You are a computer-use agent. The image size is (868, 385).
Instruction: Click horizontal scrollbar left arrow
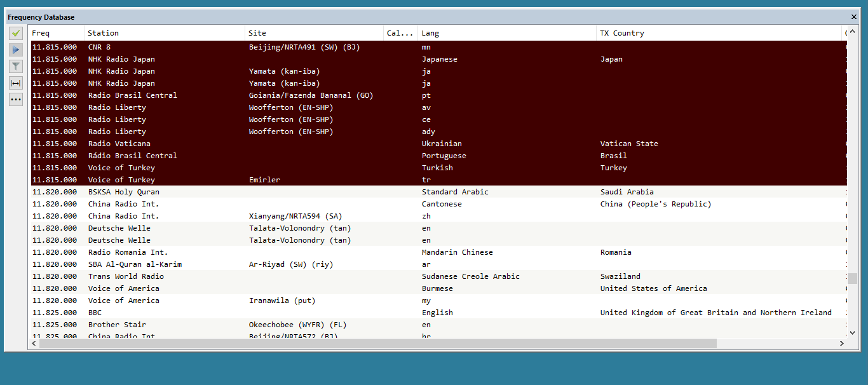[34, 344]
